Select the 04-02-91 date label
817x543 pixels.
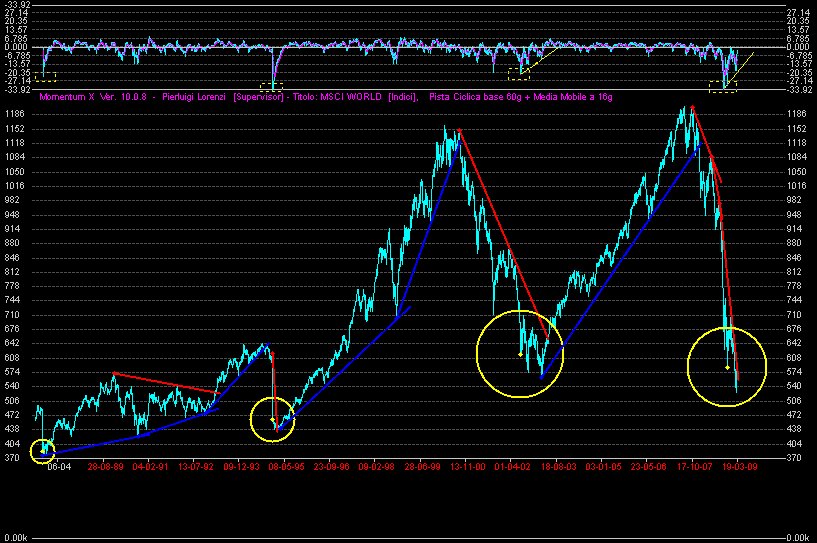150,466
